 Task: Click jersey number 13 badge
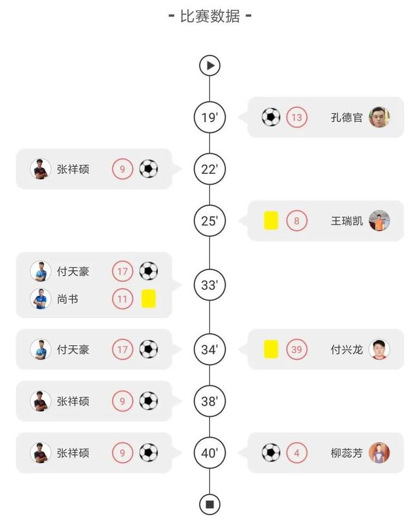point(297,118)
